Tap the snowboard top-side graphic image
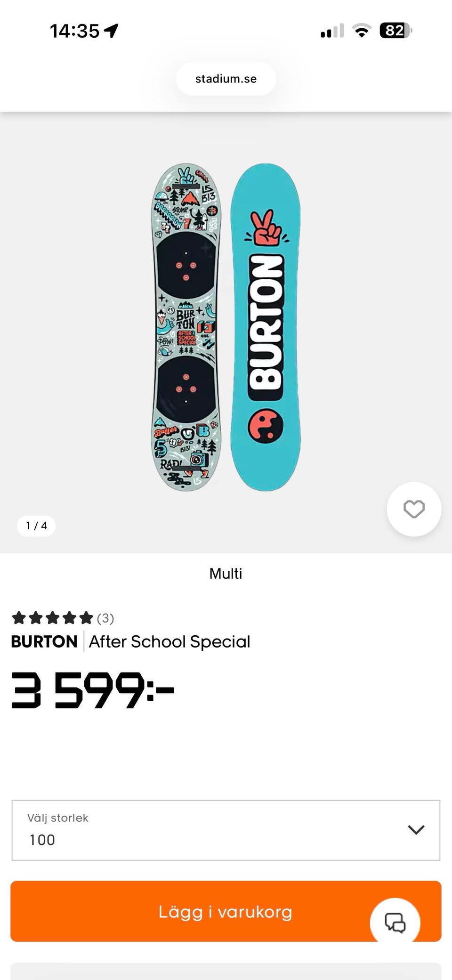The width and height of the screenshot is (452, 980). [186, 328]
